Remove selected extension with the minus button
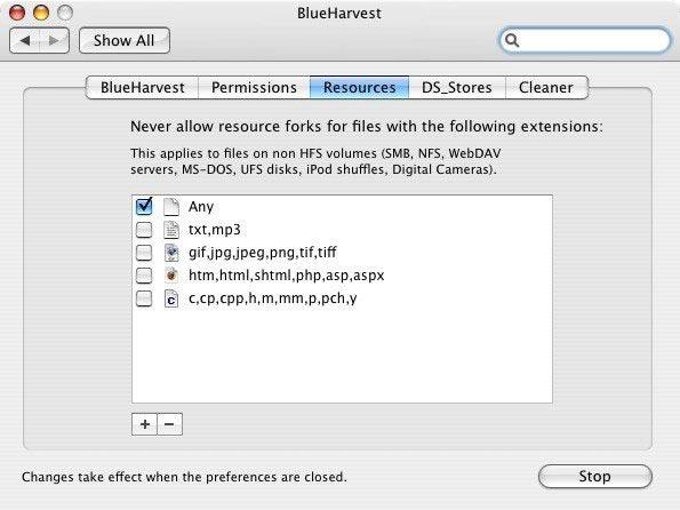The image size is (680, 510). tap(170, 424)
